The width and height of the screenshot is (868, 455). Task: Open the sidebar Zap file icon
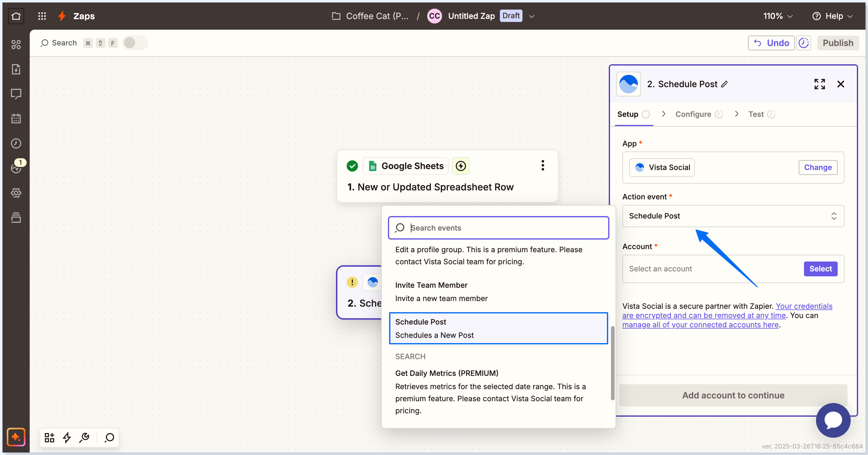16,69
